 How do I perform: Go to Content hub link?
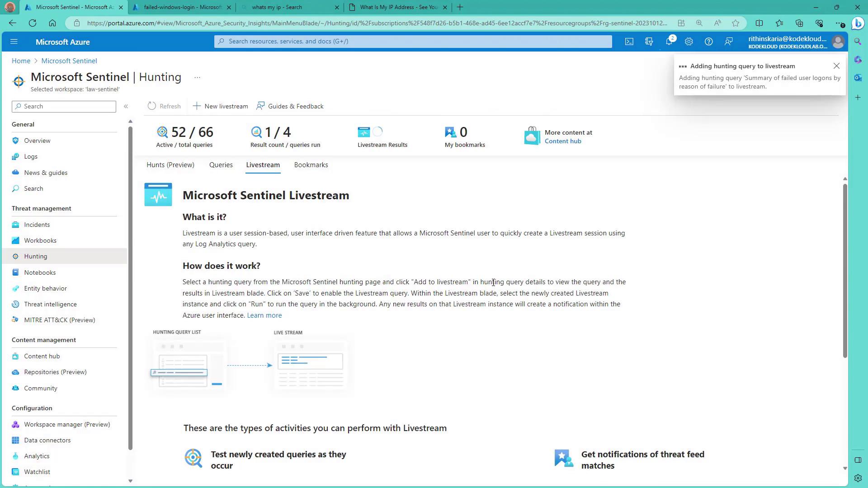coord(562,141)
